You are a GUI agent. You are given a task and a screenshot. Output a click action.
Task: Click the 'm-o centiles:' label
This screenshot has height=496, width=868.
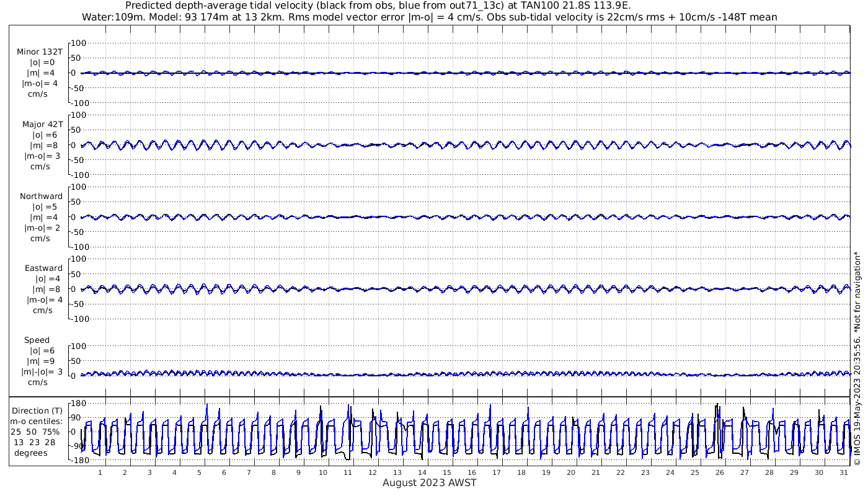pos(37,421)
